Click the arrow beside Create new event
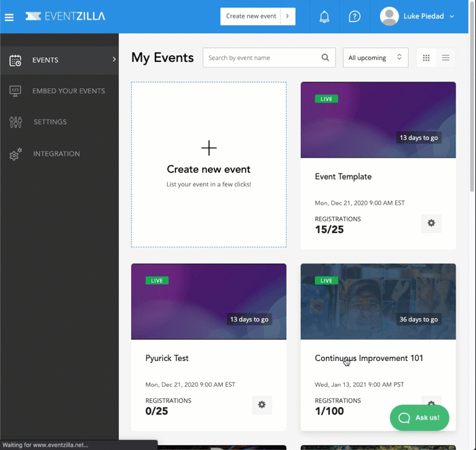Viewport: 476px width, 450px height. 288,16
